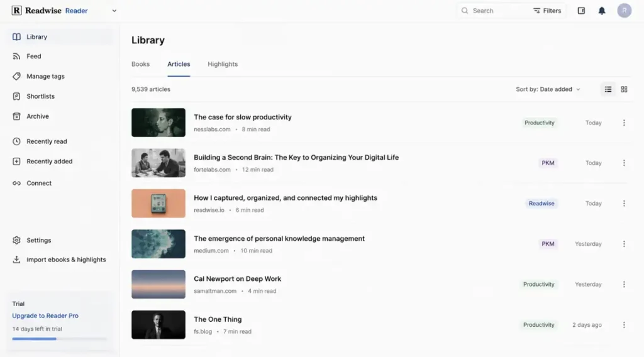Click the Archive box icon

click(x=16, y=116)
